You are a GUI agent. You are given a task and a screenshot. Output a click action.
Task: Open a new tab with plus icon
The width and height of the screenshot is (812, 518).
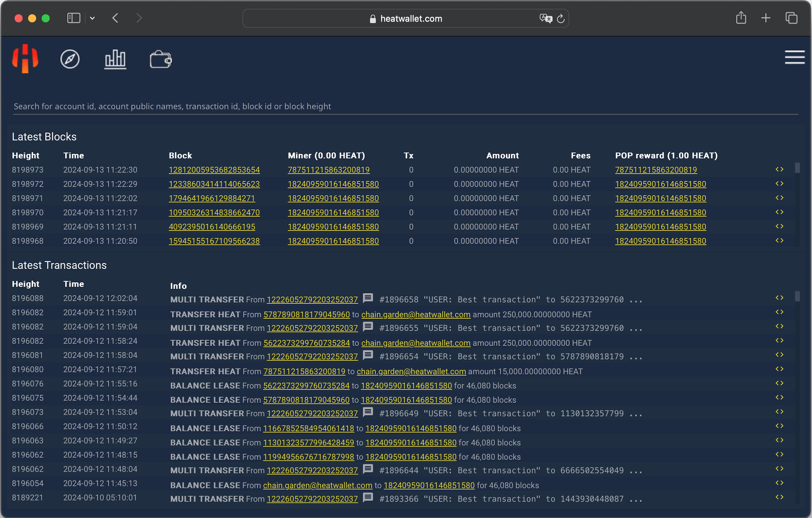(x=766, y=18)
